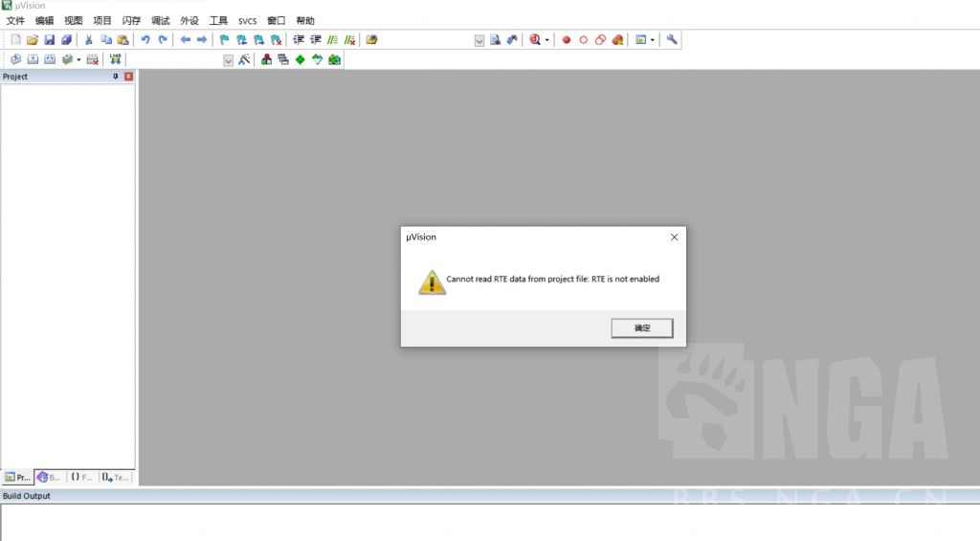
Task: Click the LOAD download to flash icon
Action: 115,59
